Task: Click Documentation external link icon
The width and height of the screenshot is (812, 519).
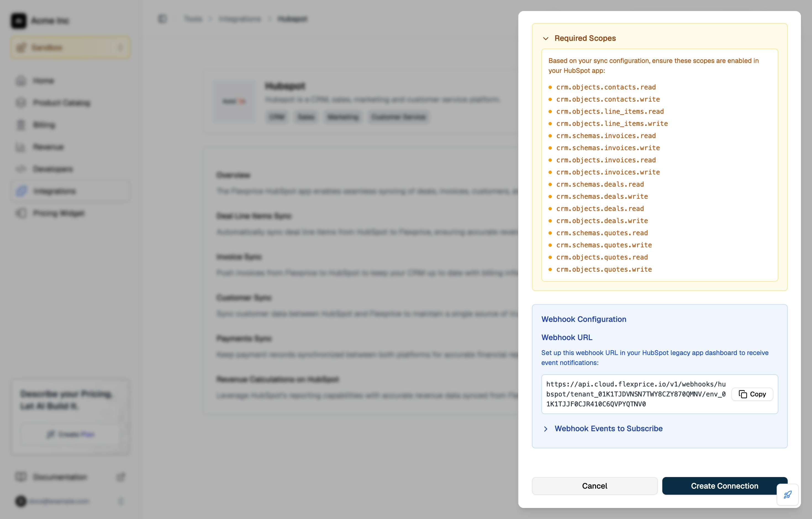Action: point(121,477)
